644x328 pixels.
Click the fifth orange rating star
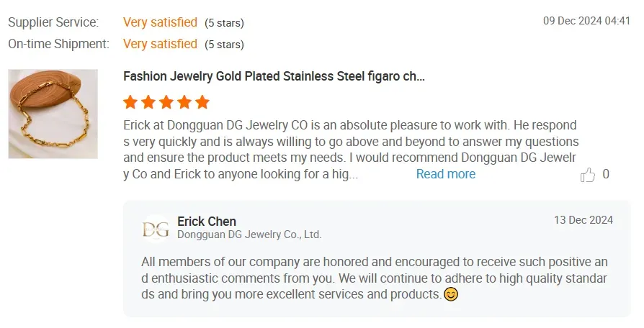coord(202,101)
